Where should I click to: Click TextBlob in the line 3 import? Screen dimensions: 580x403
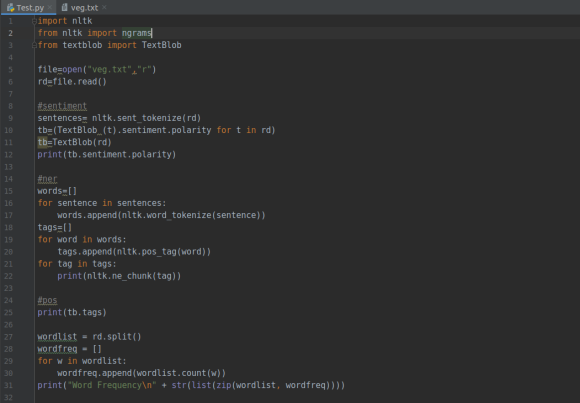(x=162, y=45)
